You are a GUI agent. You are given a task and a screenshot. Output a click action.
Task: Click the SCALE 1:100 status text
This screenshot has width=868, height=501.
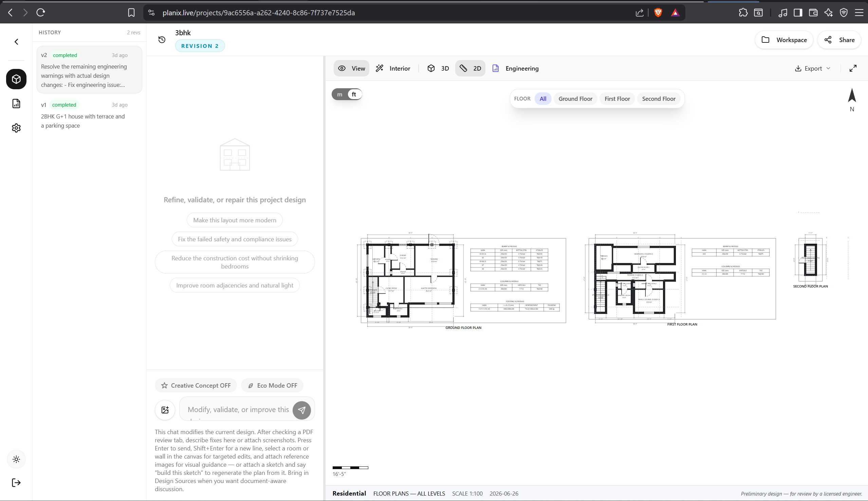pos(467,494)
